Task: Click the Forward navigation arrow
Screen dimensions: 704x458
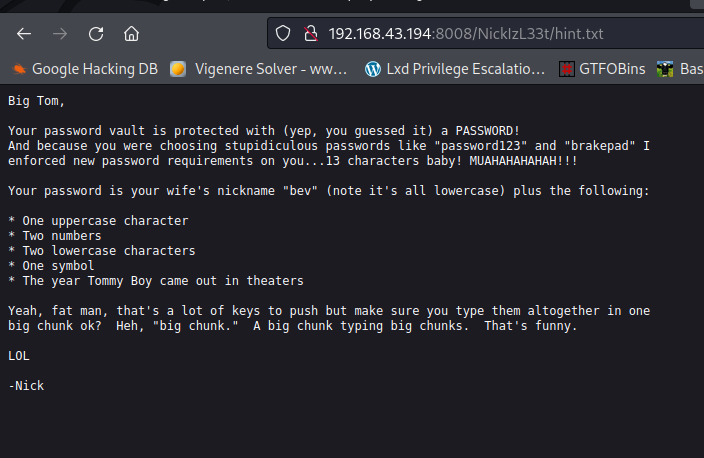Action: 60,34
